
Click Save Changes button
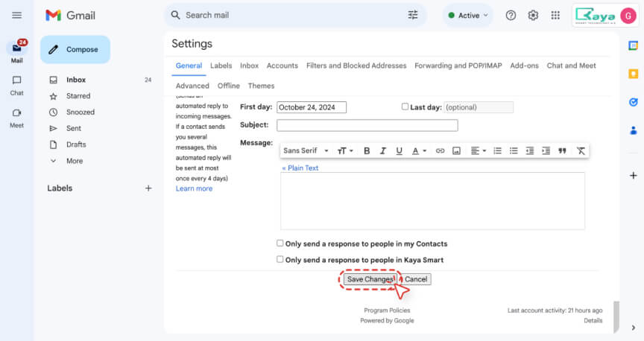tap(370, 279)
